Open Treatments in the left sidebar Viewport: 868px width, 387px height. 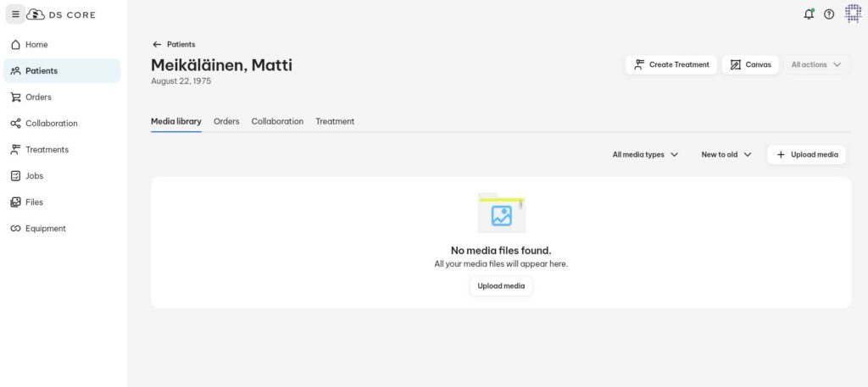coord(47,150)
